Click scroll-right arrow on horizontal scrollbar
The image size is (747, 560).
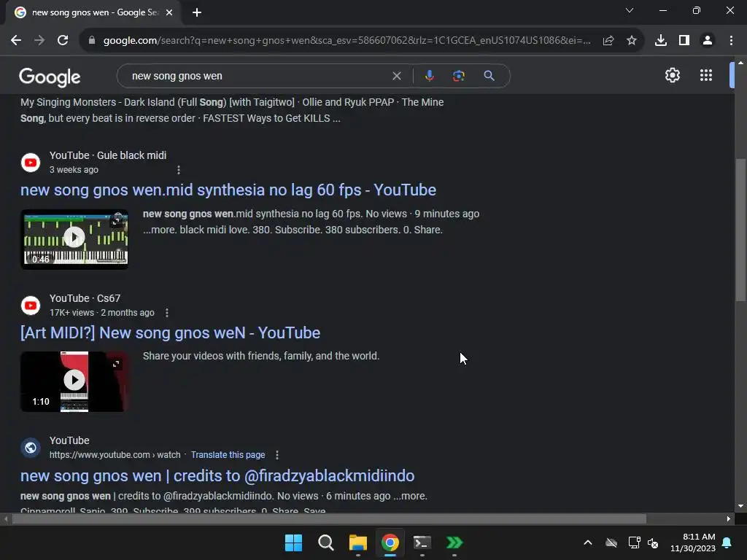click(x=729, y=518)
